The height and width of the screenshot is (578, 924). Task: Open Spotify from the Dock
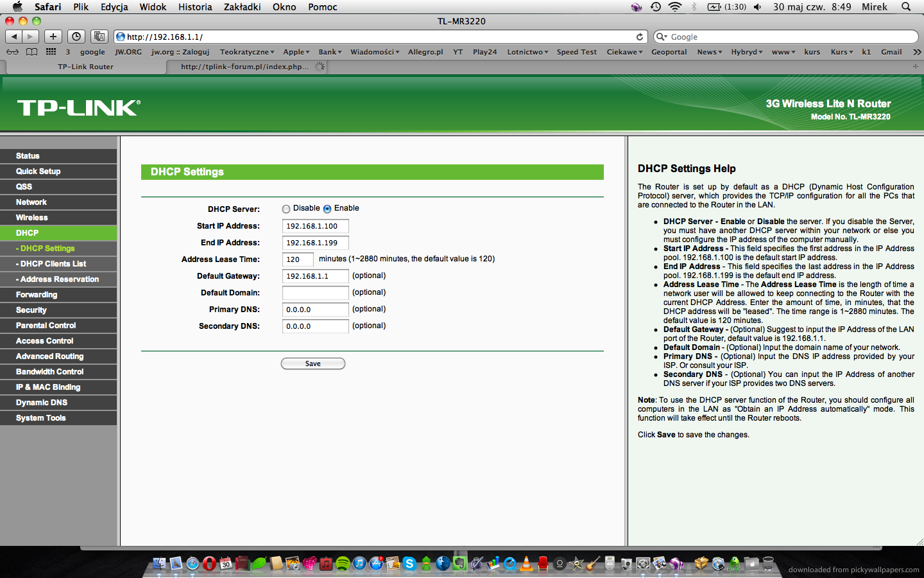tap(343, 563)
